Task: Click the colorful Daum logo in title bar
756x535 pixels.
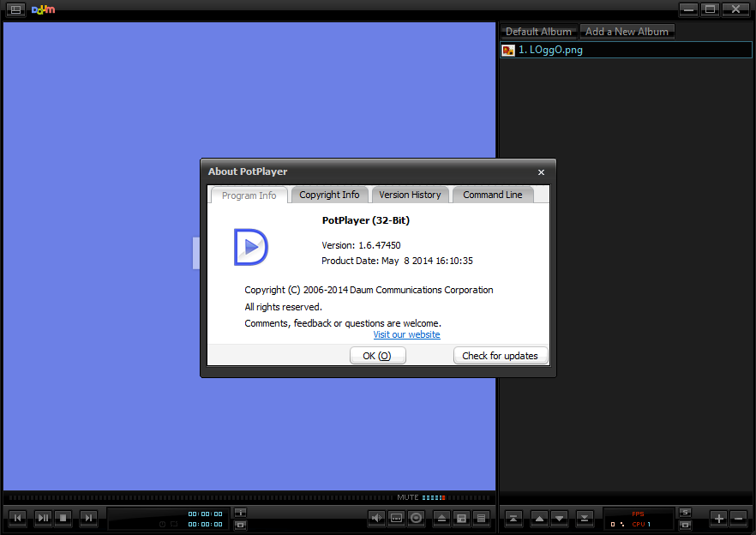Action: tap(44, 9)
